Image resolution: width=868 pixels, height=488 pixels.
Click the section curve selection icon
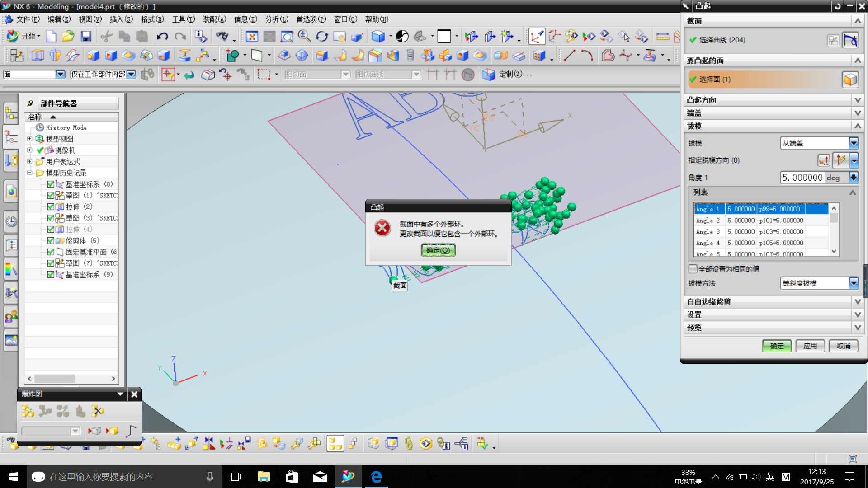pyautogui.click(x=850, y=40)
